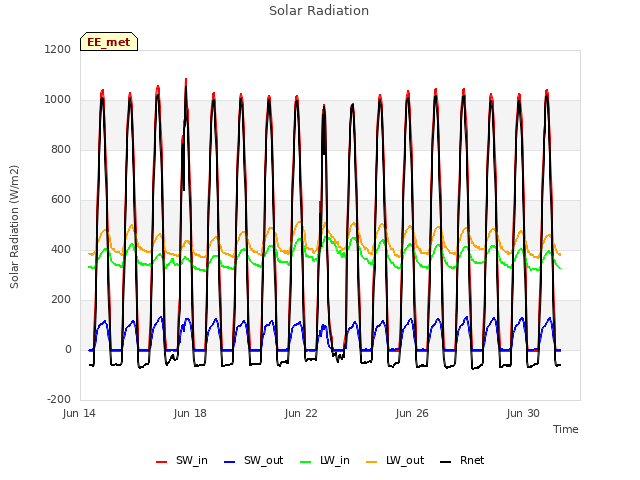Viewport: 640px width, 480px height.
Task: Click the 400 y-axis tick label
Action: (x=61, y=249)
